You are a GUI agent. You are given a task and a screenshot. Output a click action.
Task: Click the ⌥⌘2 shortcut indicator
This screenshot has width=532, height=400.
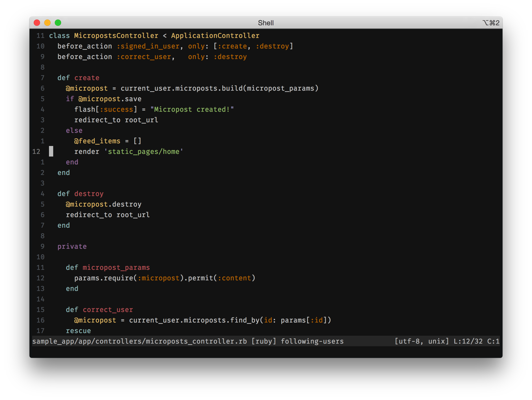(491, 23)
